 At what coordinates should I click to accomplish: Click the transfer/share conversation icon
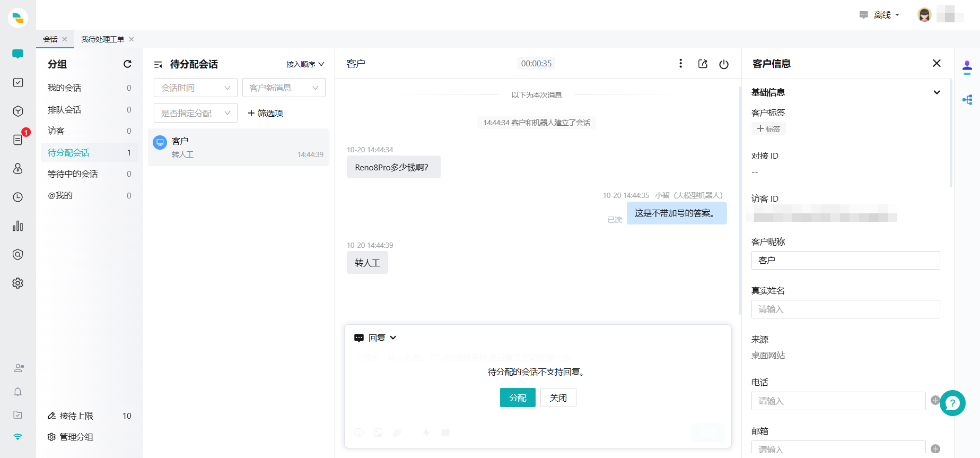703,64
